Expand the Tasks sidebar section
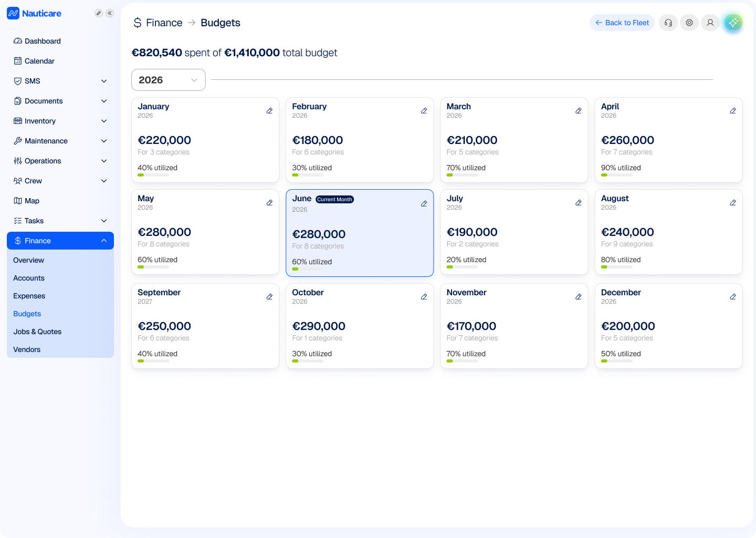 tap(104, 221)
